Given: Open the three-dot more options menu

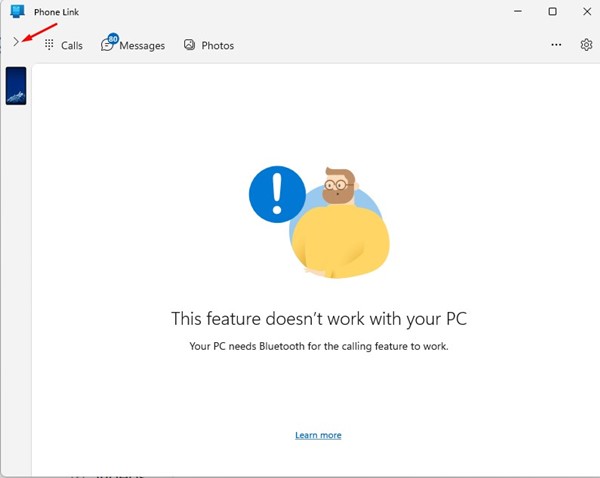Looking at the screenshot, I should click(x=556, y=45).
